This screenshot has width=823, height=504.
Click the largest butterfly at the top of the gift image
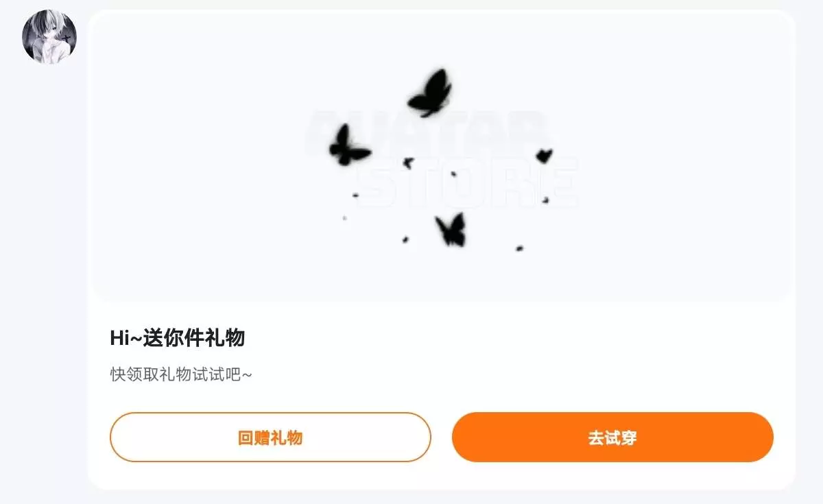430,93
